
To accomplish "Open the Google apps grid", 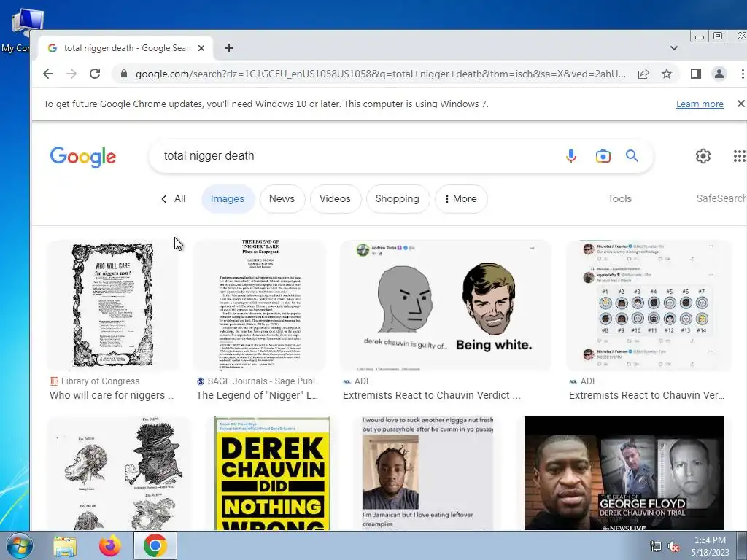I will (x=740, y=156).
